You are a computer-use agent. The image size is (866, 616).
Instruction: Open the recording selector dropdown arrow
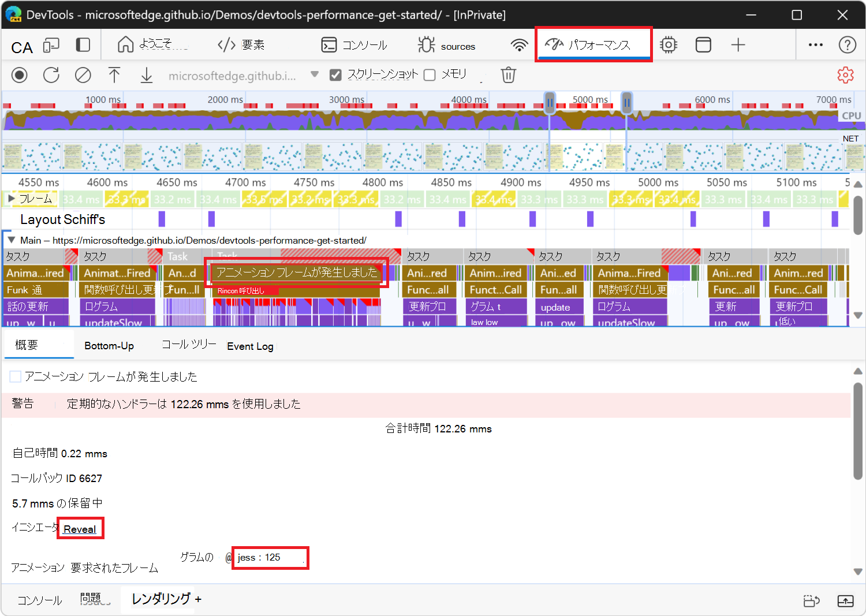point(315,74)
